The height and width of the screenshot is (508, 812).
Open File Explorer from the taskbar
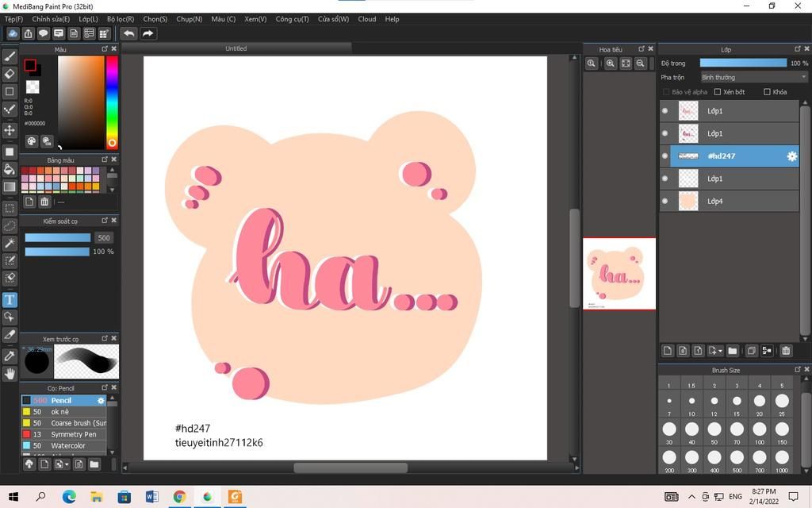(x=96, y=497)
